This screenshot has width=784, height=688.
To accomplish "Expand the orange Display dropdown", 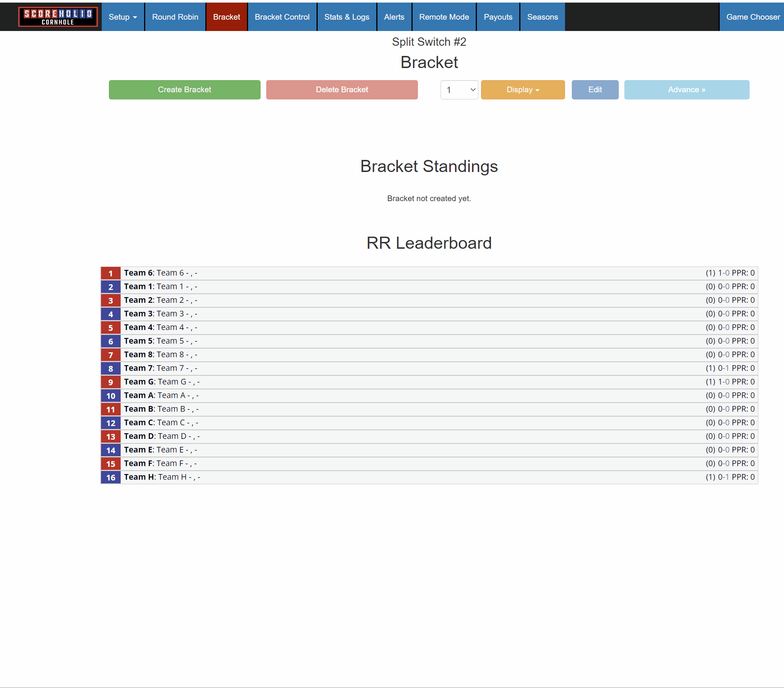I will tap(522, 90).
